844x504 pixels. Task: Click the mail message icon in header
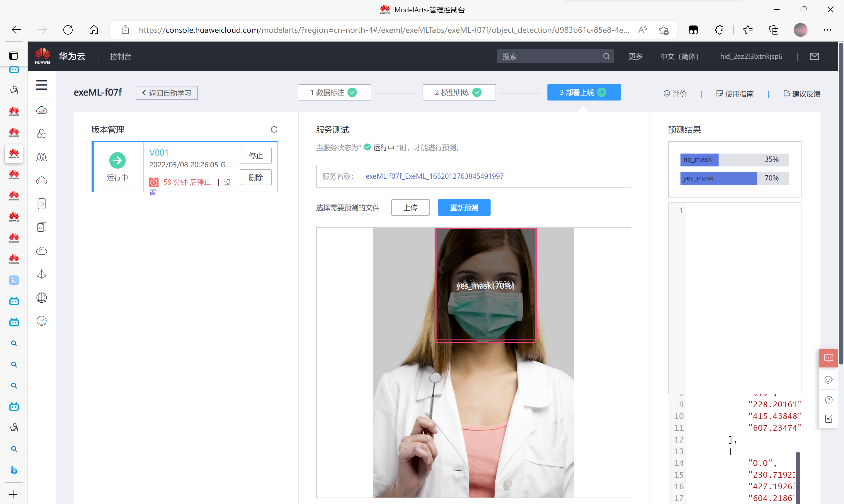814,56
